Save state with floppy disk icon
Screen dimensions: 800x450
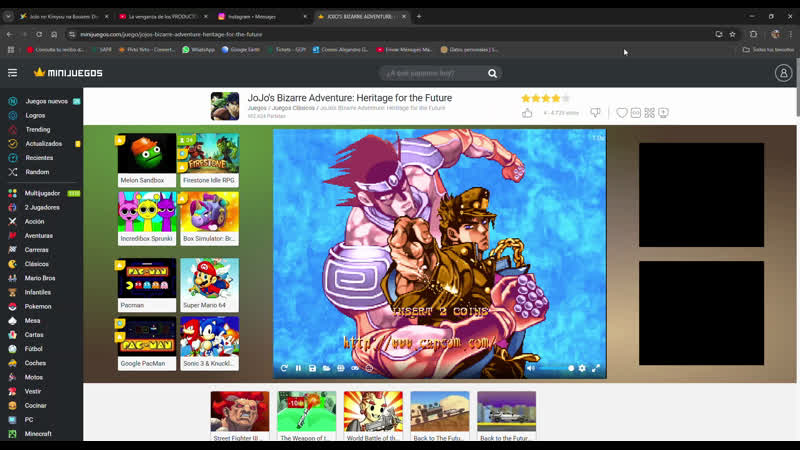[x=312, y=368]
